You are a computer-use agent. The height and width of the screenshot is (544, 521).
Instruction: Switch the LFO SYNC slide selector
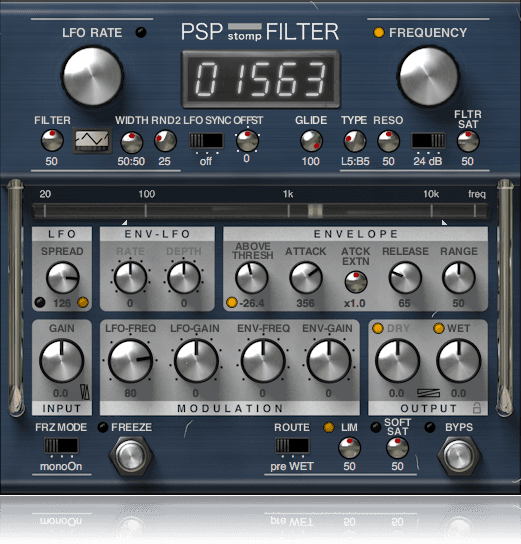(x=206, y=141)
